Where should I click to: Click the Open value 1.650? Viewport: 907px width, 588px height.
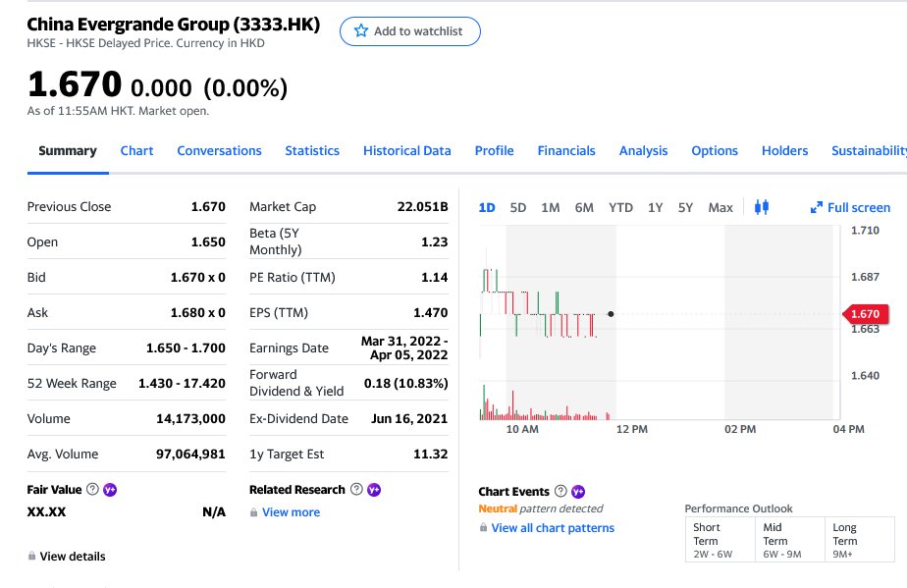tap(208, 241)
